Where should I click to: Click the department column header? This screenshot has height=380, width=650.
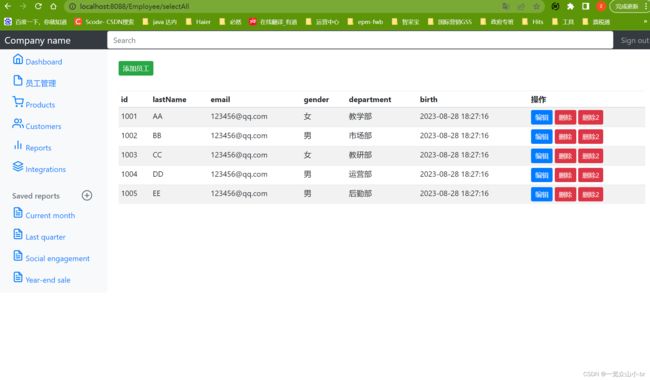coord(370,99)
